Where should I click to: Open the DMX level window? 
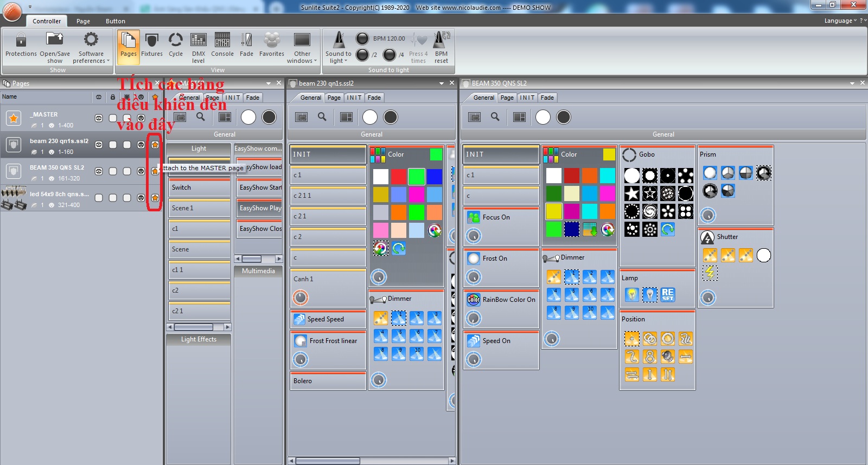[199, 45]
